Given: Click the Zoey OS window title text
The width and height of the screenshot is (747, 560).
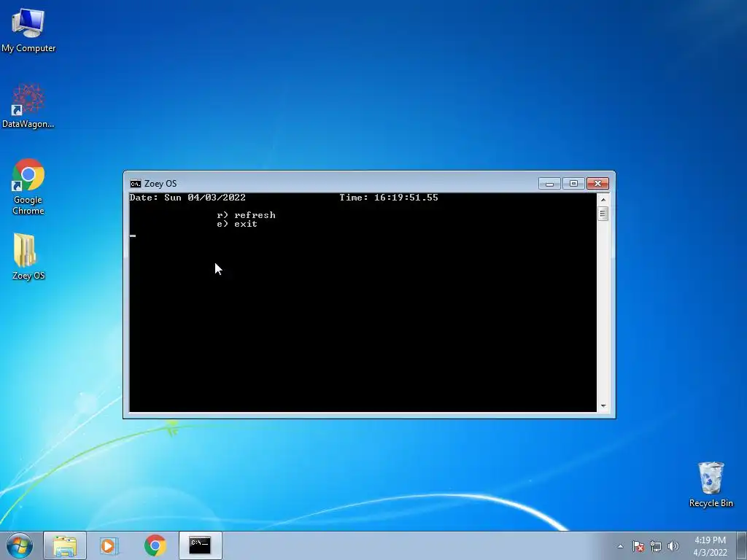Looking at the screenshot, I should pyautogui.click(x=160, y=184).
